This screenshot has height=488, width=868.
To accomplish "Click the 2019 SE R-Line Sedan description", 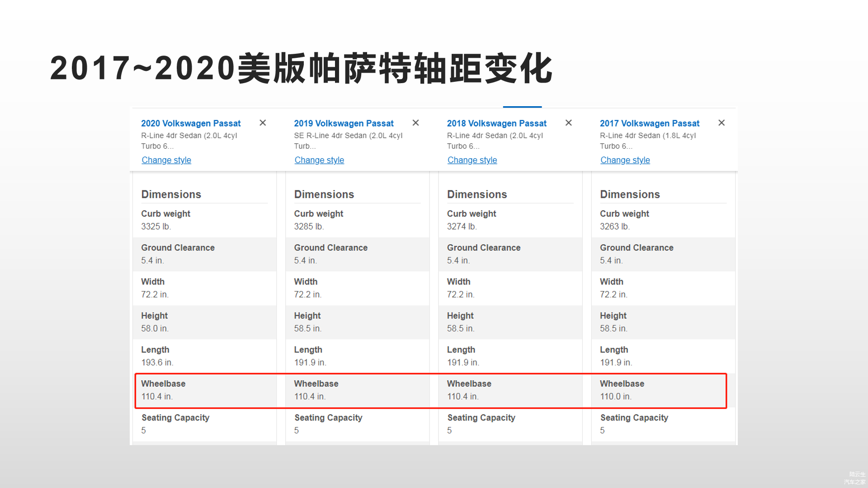I will coord(348,141).
